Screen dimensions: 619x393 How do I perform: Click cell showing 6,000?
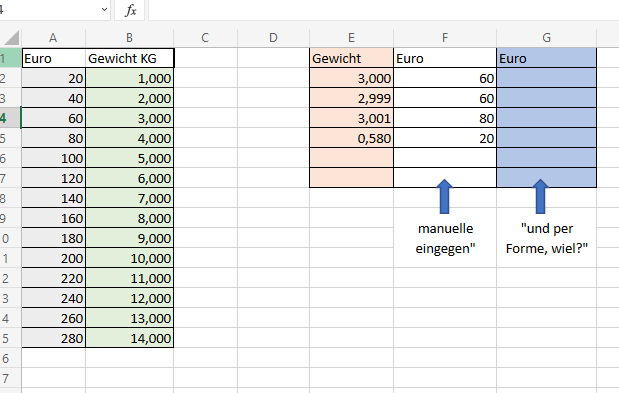[129, 178]
